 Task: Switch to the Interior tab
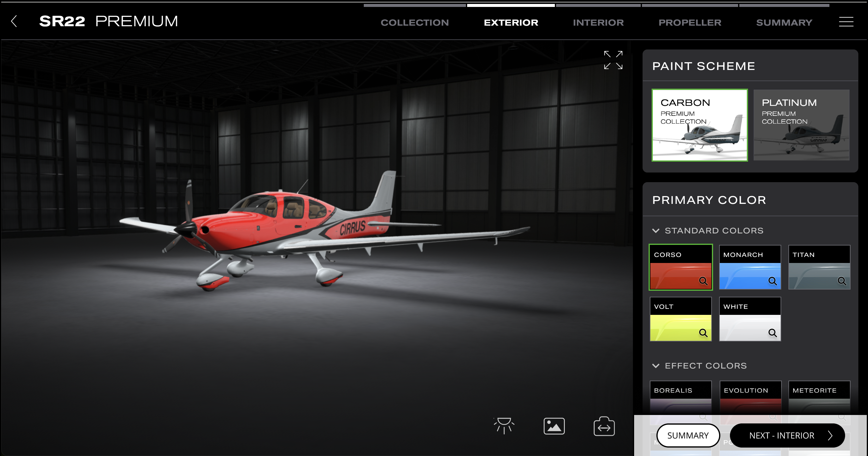[599, 22]
